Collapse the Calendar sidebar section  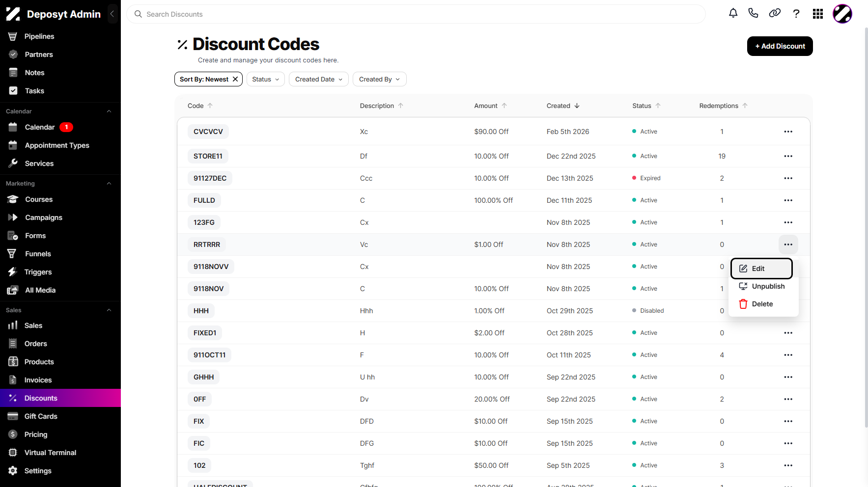pos(109,111)
